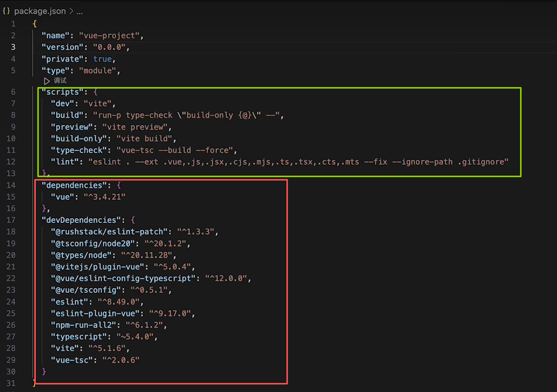Screen dimensions: 557x392
Task: Click the "vite" value of dev script
Action: (97, 104)
